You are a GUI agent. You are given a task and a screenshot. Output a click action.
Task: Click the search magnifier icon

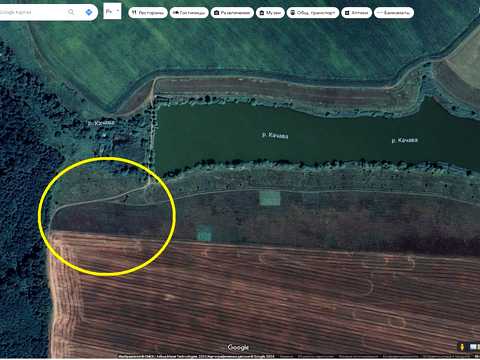71,12
